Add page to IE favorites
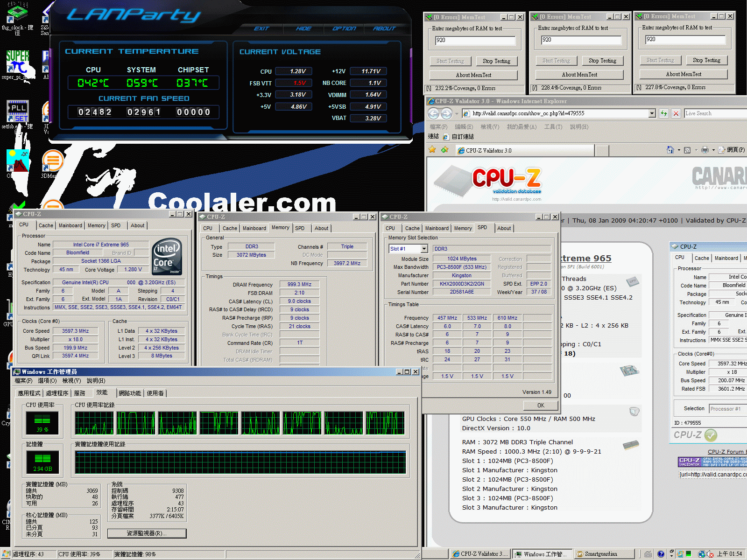747x560 pixels. (x=444, y=150)
